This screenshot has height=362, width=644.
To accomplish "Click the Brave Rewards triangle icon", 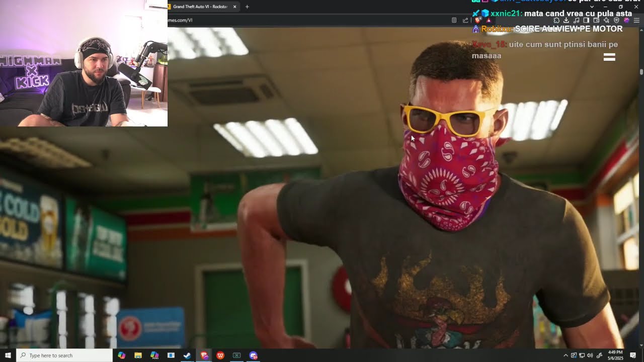I will tap(489, 20).
